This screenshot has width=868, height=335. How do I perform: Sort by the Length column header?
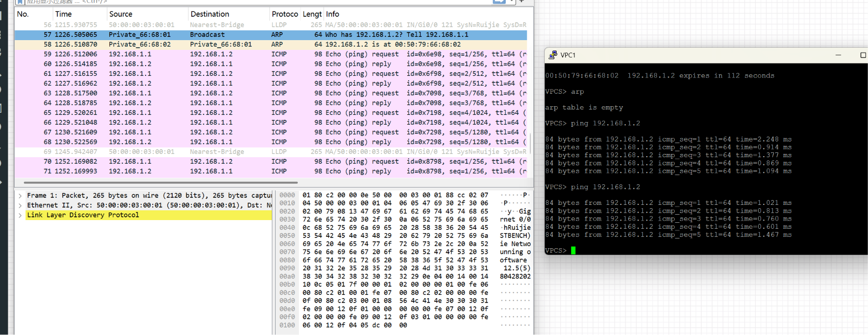[x=312, y=14]
